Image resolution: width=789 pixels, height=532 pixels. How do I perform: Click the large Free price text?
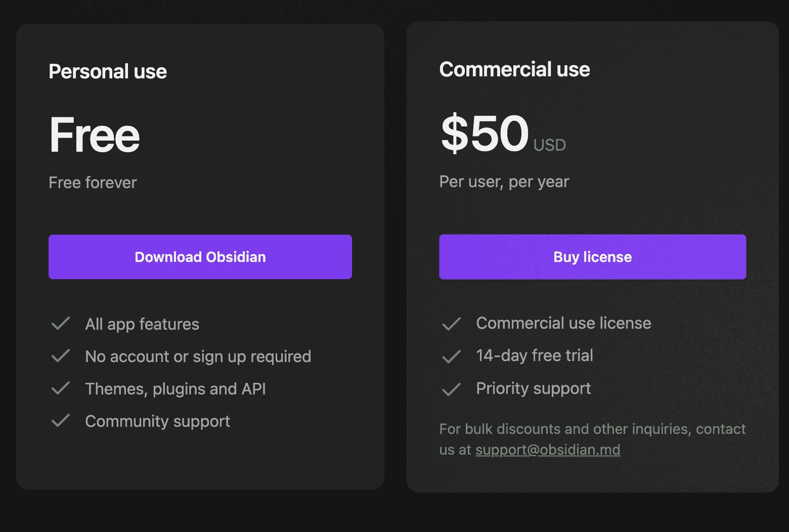point(94,135)
